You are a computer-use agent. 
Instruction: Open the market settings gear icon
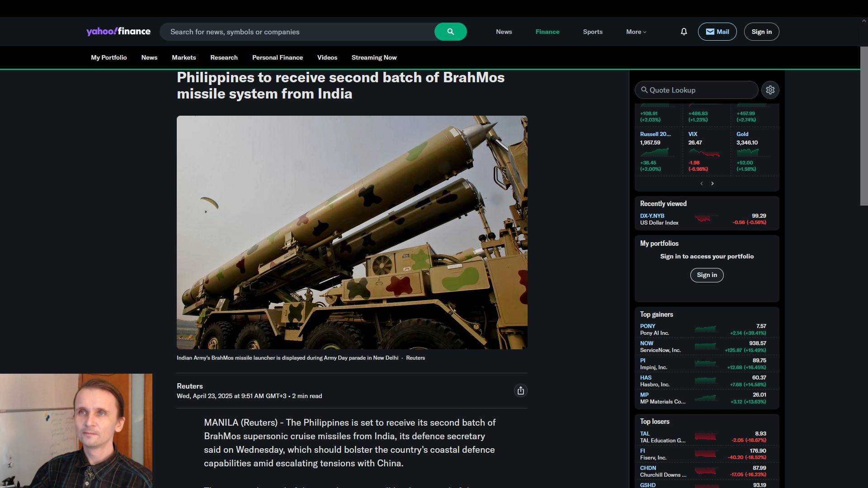coord(770,90)
